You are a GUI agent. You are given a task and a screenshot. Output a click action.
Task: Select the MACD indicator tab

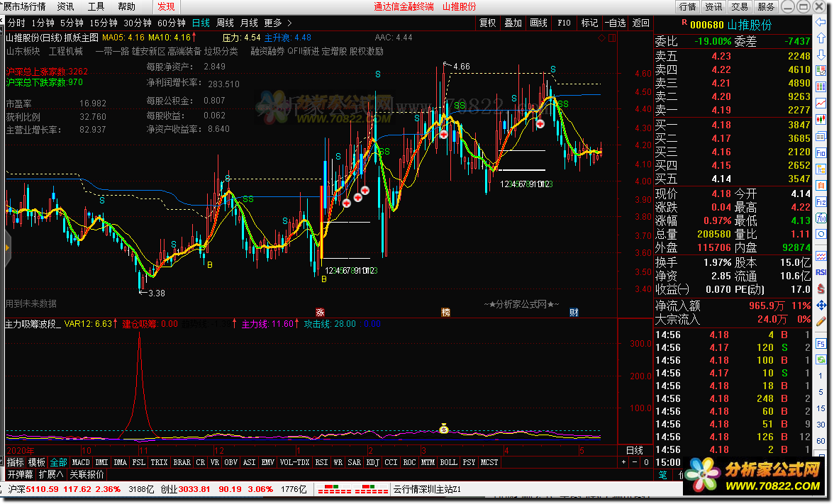click(x=81, y=462)
